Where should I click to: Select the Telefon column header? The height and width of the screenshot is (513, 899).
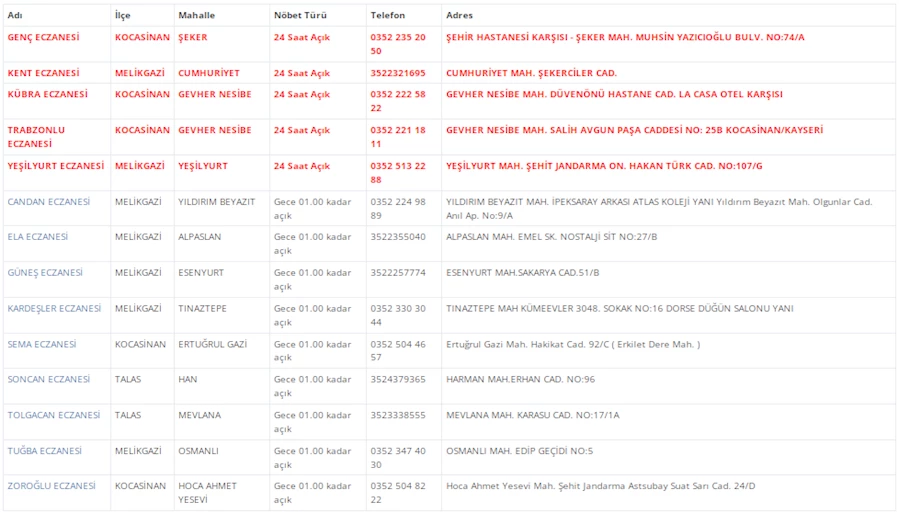coord(388,16)
